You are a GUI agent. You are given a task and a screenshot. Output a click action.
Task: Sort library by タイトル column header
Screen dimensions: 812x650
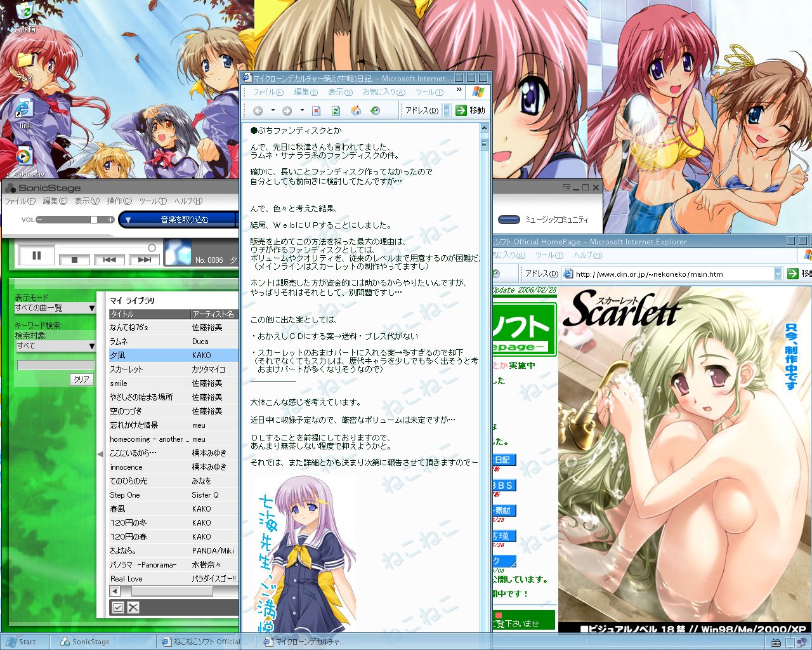tap(150, 314)
